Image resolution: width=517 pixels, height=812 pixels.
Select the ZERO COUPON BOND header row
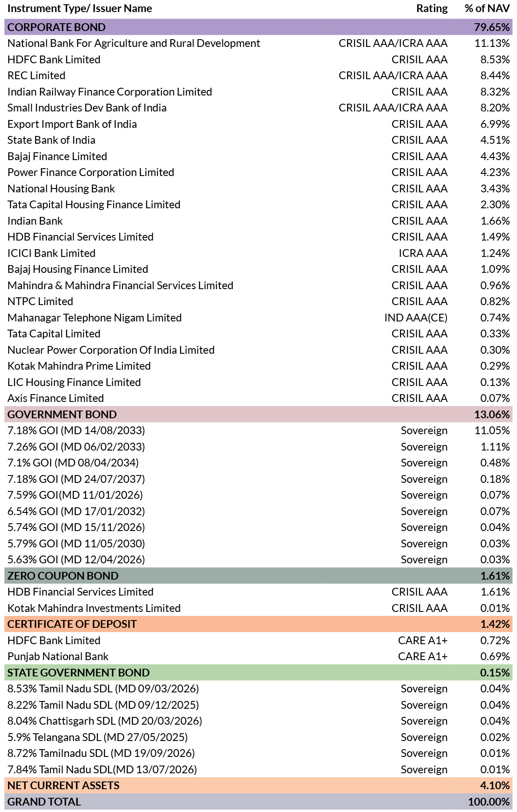[x=258, y=576]
